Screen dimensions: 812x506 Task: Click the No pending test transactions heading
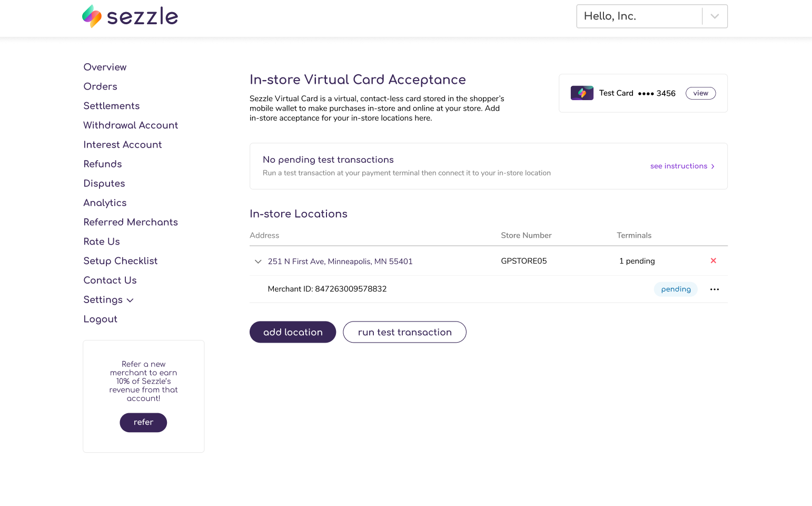(328, 160)
